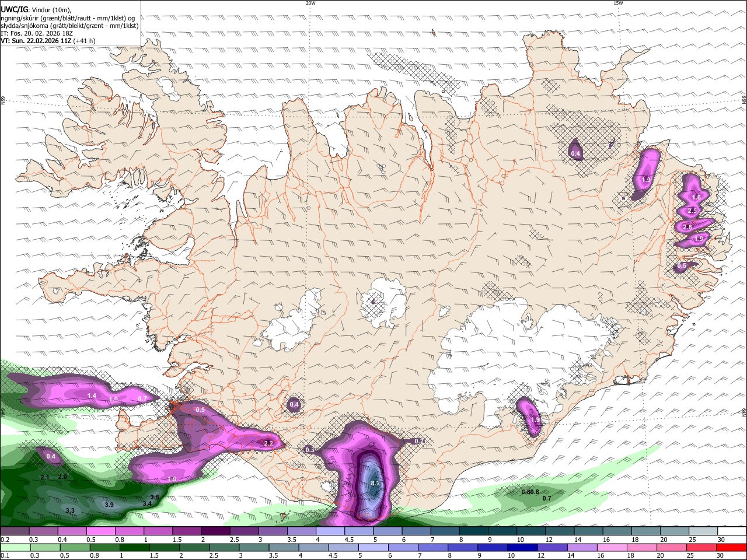This screenshot has height=560, width=747.
Task: Click the 2.5 value in the Eastfjords
Action: pyautogui.click(x=692, y=211)
